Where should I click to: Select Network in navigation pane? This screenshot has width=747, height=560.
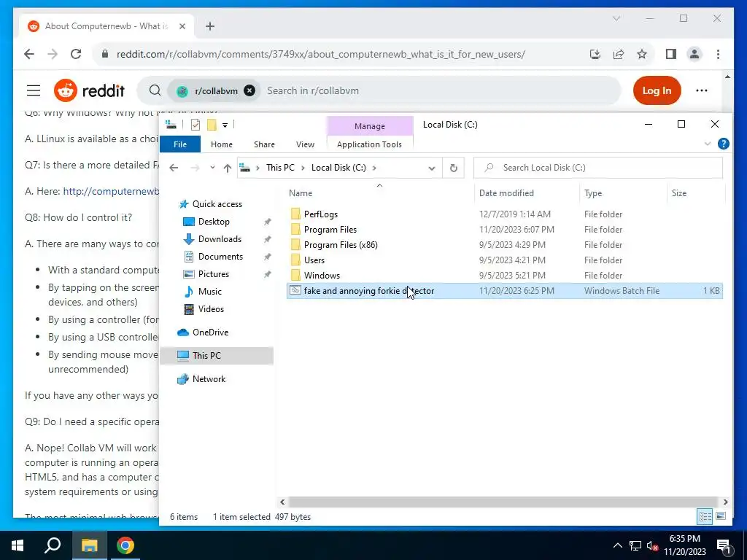click(209, 379)
